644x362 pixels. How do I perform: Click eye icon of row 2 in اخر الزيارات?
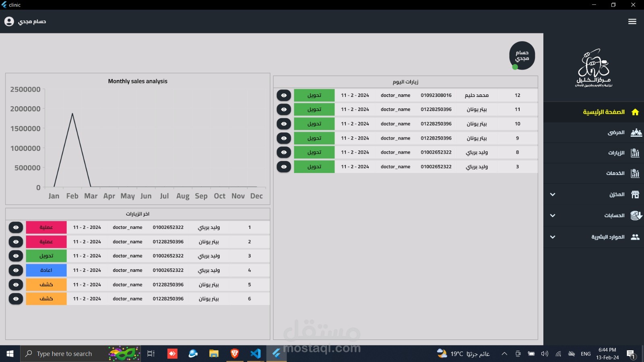pos(16,242)
